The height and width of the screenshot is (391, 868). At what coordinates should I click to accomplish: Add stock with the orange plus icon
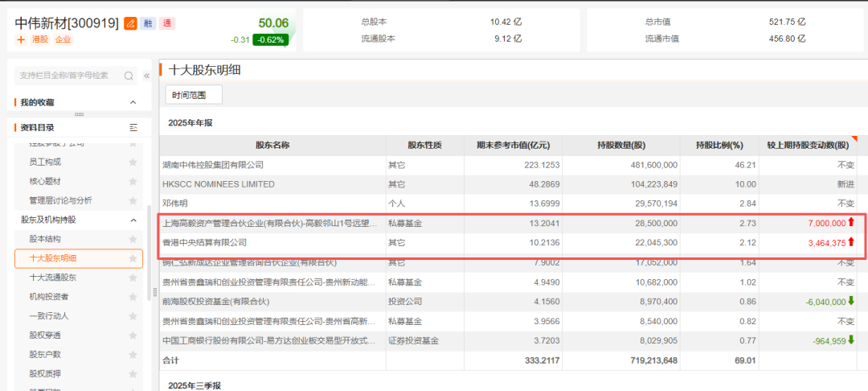point(20,39)
